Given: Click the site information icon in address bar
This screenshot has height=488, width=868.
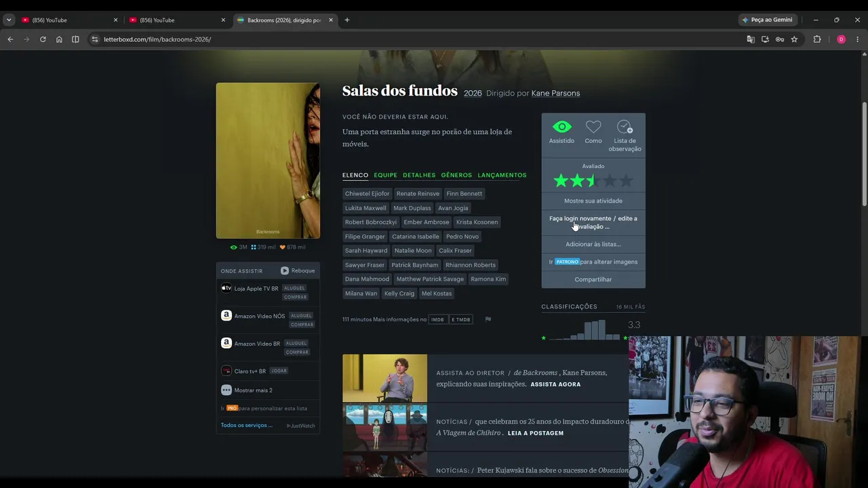Looking at the screenshot, I should coord(95,39).
